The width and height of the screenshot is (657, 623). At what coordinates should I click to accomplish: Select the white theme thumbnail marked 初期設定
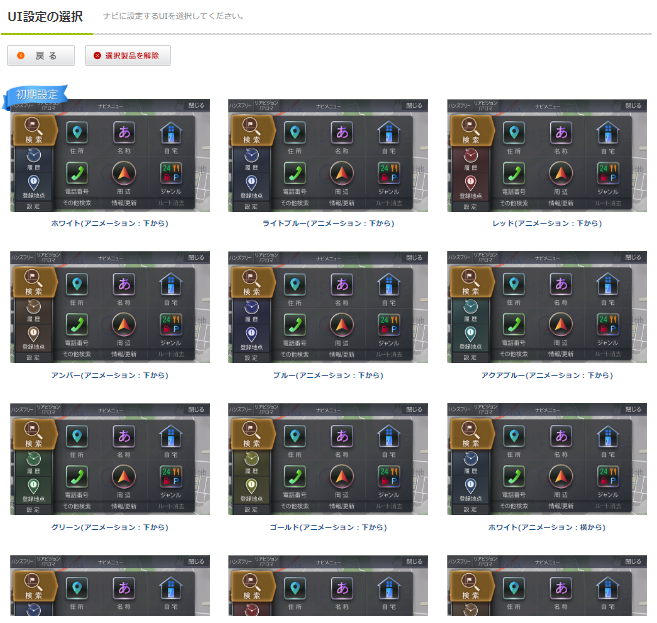pos(110,156)
